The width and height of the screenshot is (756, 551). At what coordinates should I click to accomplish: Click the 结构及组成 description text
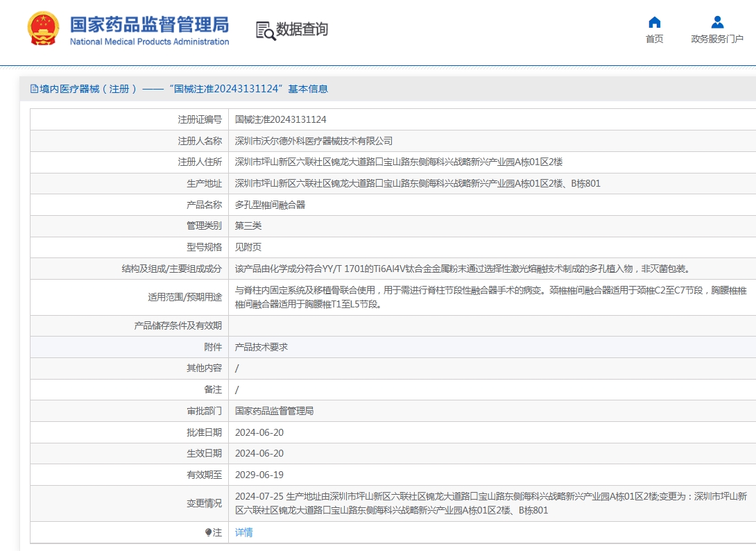(x=464, y=269)
